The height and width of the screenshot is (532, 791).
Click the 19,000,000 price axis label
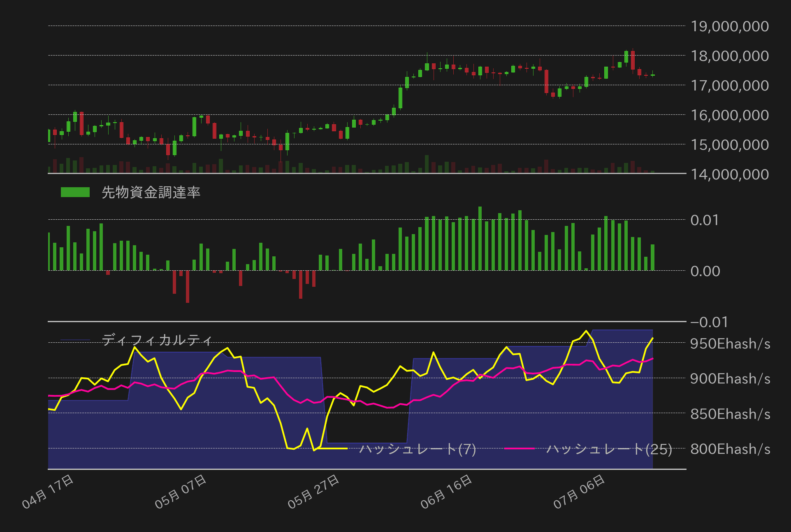click(729, 26)
